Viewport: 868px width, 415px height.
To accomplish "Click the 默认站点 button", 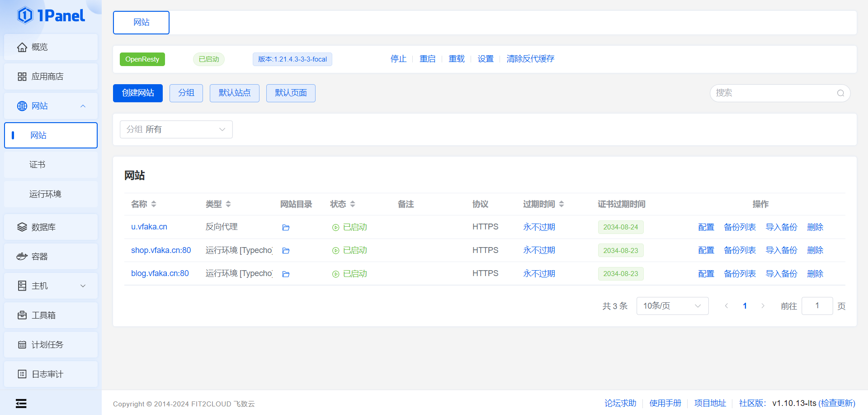I will 235,93.
